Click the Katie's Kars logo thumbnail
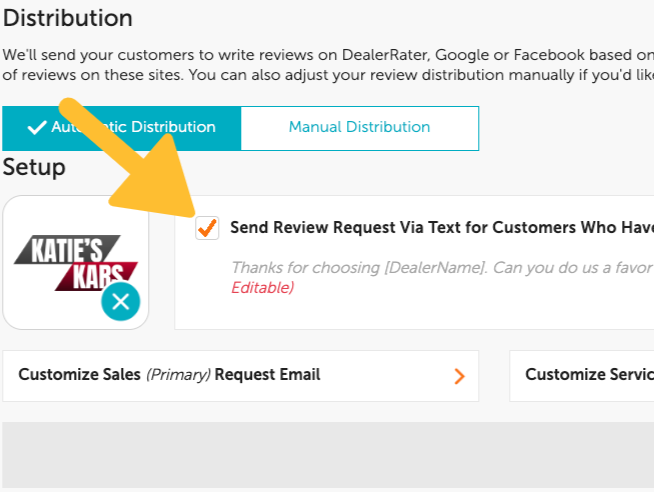Screen dimensions: 654x492 click(x=75, y=260)
